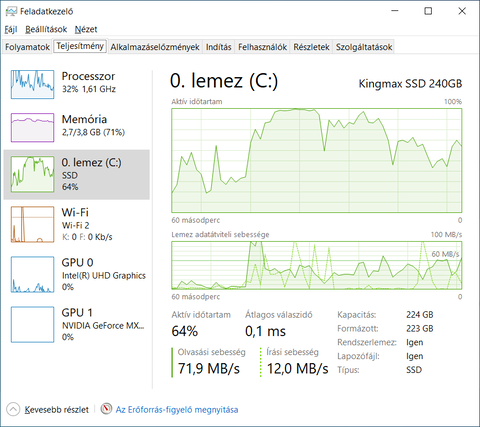Switch to the Alkalmazáselőzmények tab
Viewport: 480px width, 427px height.
click(155, 47)
